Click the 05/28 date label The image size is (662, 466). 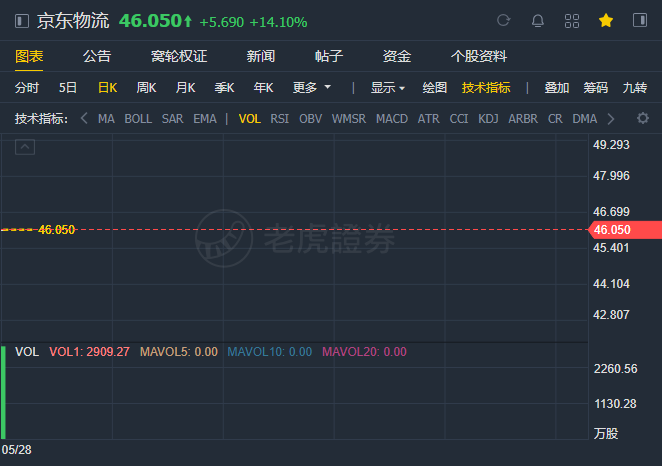click(x=16, y=450)
